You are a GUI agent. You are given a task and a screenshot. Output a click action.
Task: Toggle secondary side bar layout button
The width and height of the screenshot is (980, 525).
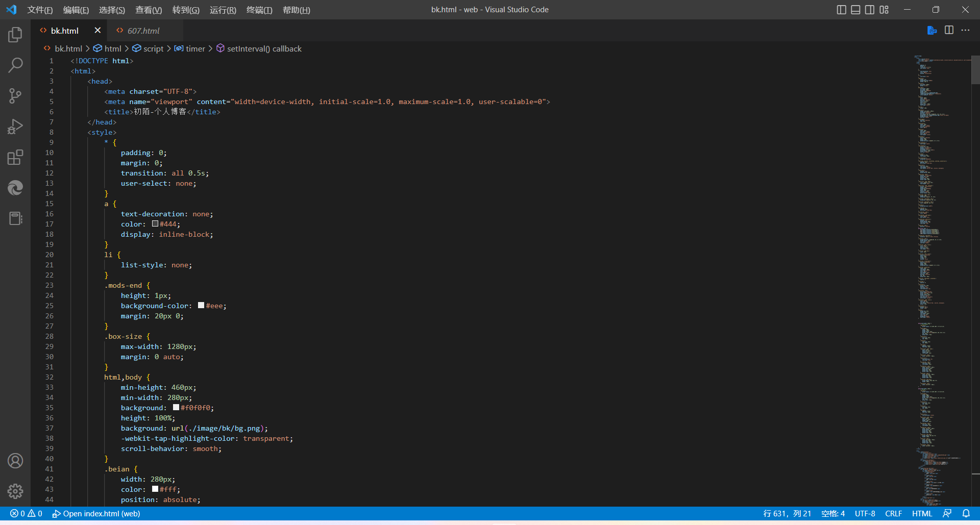(870, 10)
